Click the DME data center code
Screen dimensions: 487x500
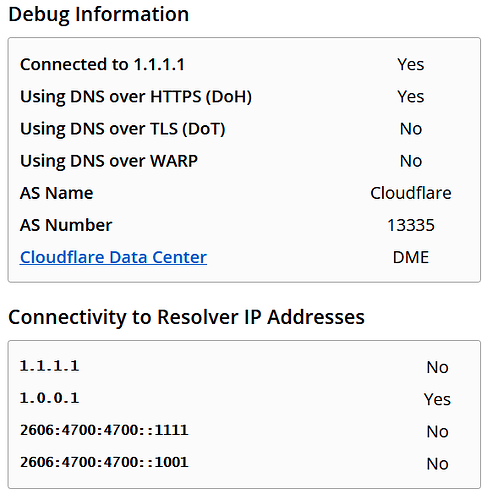point(411,257)
